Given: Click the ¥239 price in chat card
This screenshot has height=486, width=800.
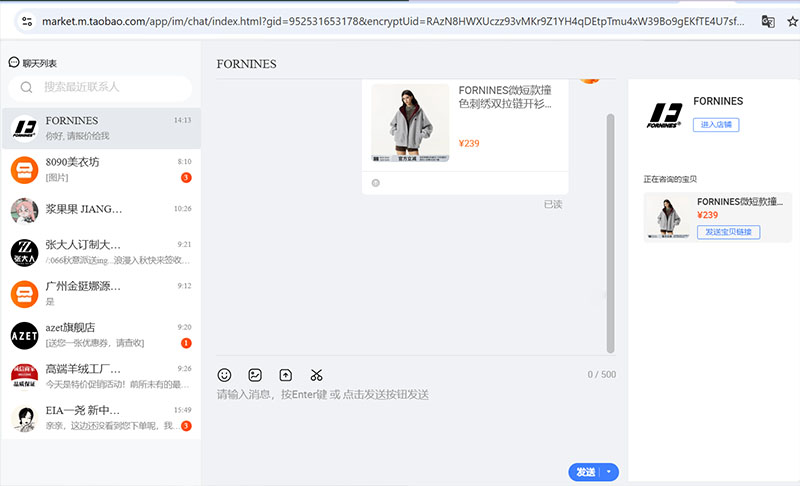Looking at the screenshot, I should (x=469, y=143).
